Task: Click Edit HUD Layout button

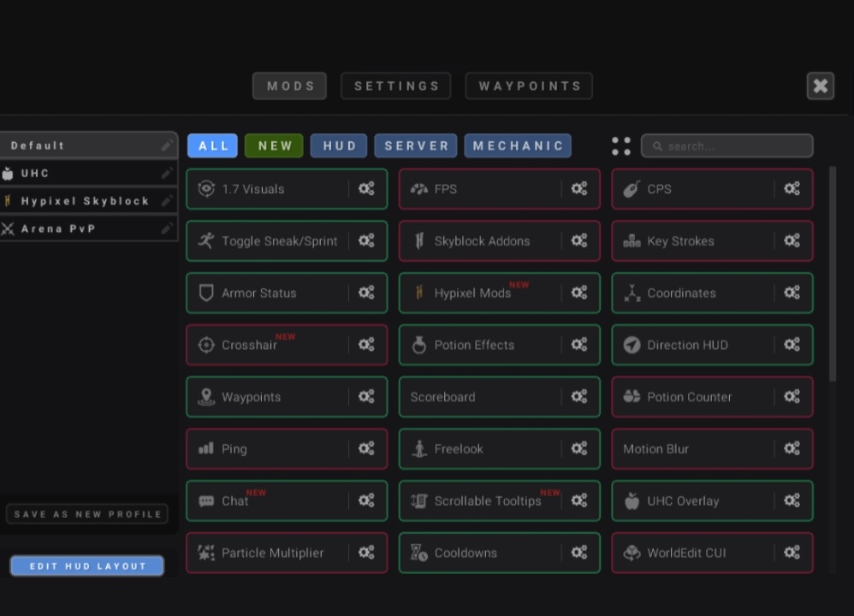Action: [x=87, y=566]
